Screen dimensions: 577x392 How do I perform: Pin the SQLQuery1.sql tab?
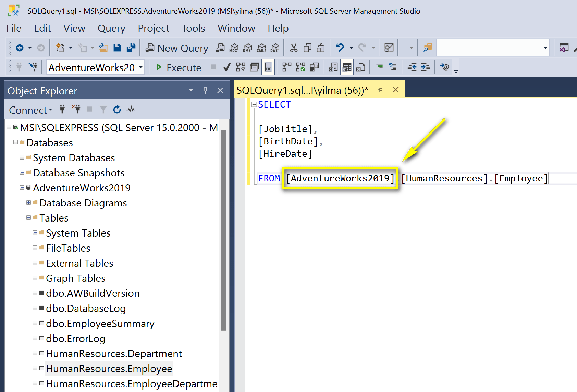pos(380,90)
